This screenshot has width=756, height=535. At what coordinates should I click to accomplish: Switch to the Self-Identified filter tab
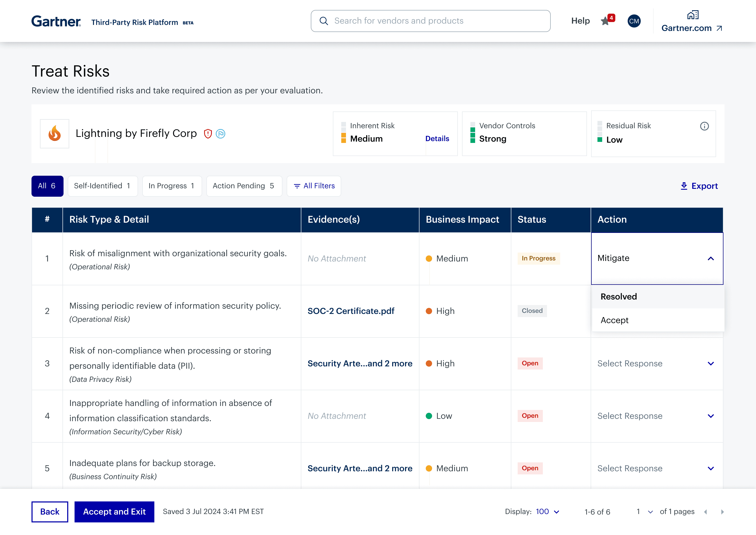click(103, 186)
